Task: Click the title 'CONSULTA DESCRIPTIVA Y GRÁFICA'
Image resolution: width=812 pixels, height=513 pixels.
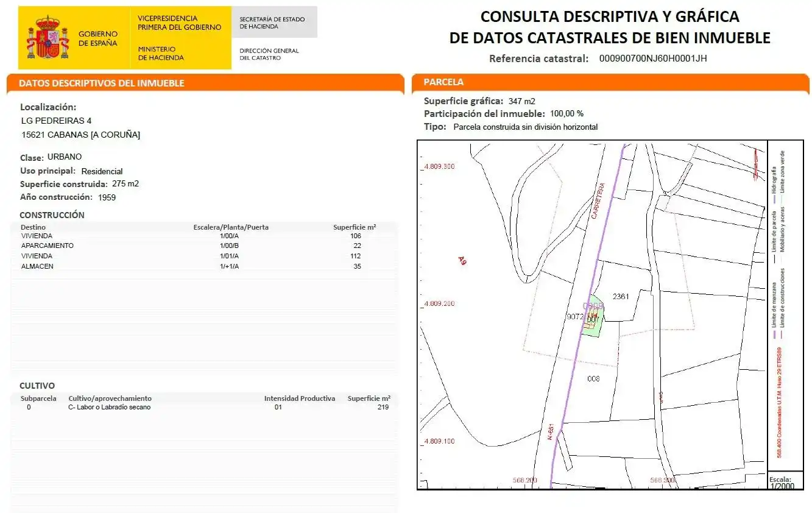Action: (x=610, y=16)
